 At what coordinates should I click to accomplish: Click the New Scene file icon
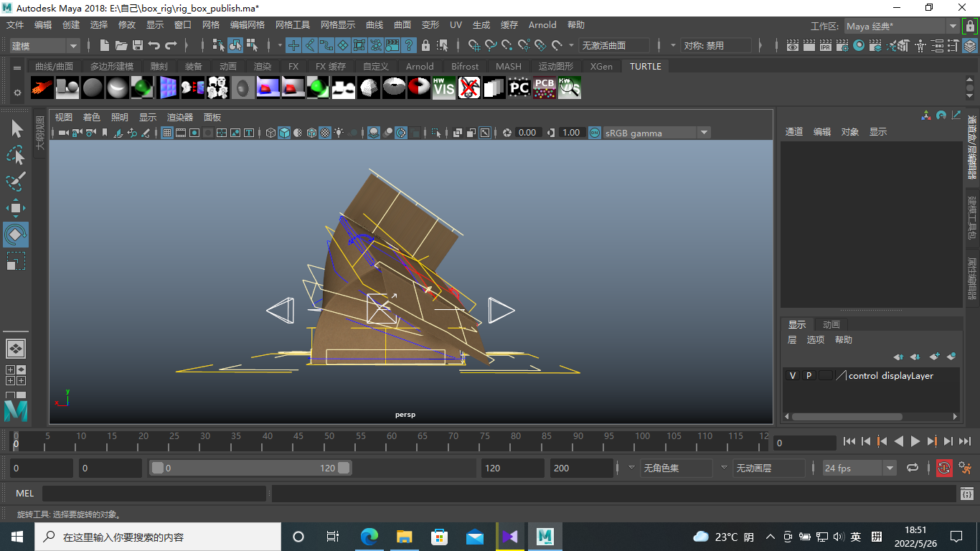point(105,45)
